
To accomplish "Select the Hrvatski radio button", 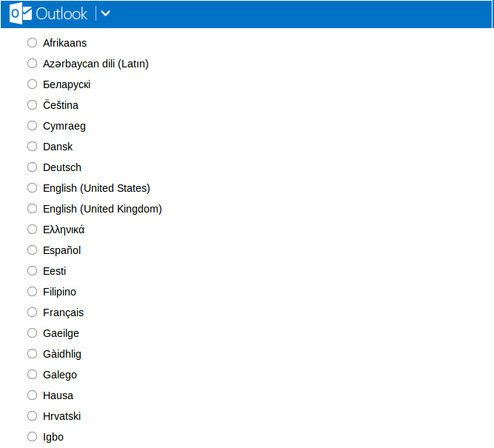I will click(x=32, y=416).
